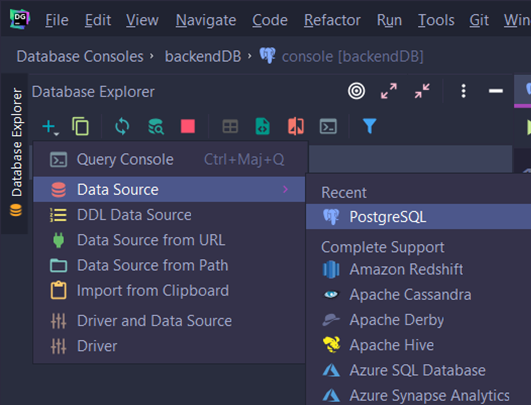Select Data Source from Path

pos(169,265)
